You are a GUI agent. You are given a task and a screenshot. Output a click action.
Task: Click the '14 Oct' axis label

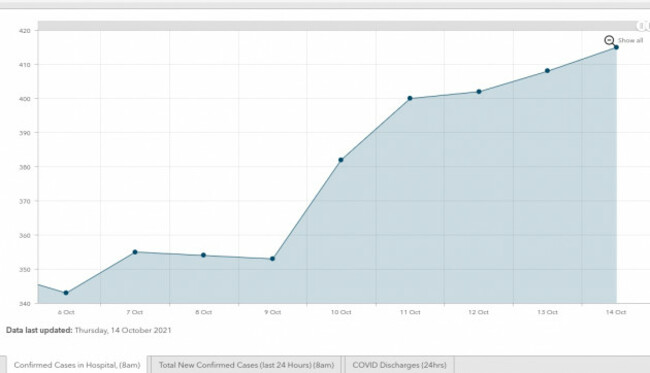pos(616,312)
